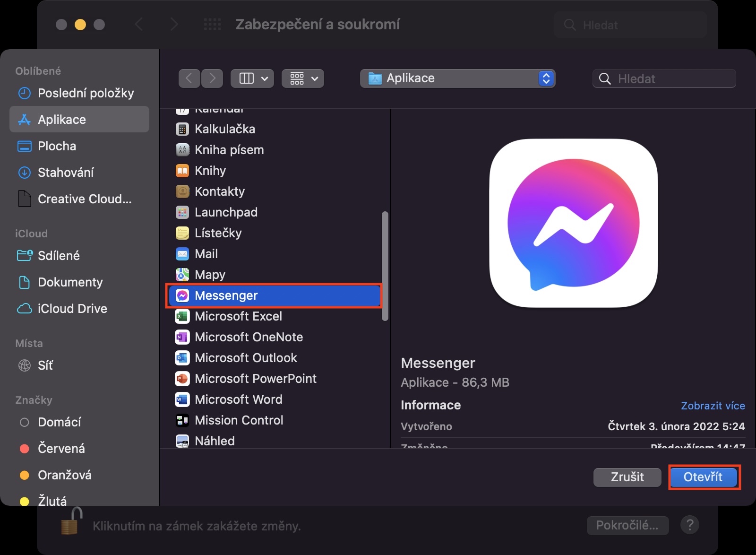Click the Creative Cloud document icon
Screen dimensions: 756x555
coord(24,199)
